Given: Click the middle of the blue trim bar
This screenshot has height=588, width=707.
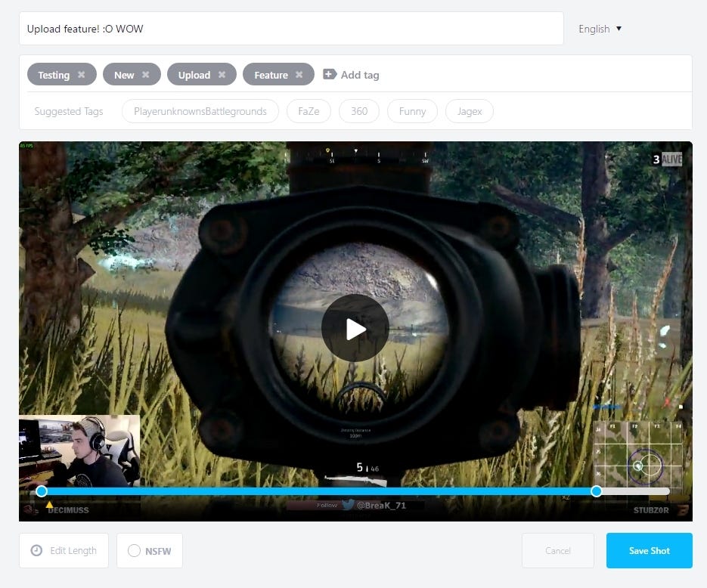Looking at the screenshot, I should click(319, 491).
